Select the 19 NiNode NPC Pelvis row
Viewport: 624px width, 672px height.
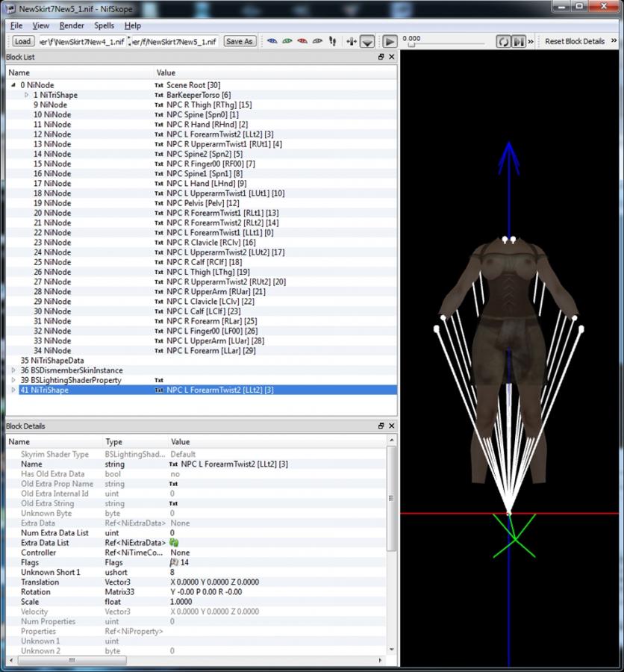coord(202,203)
